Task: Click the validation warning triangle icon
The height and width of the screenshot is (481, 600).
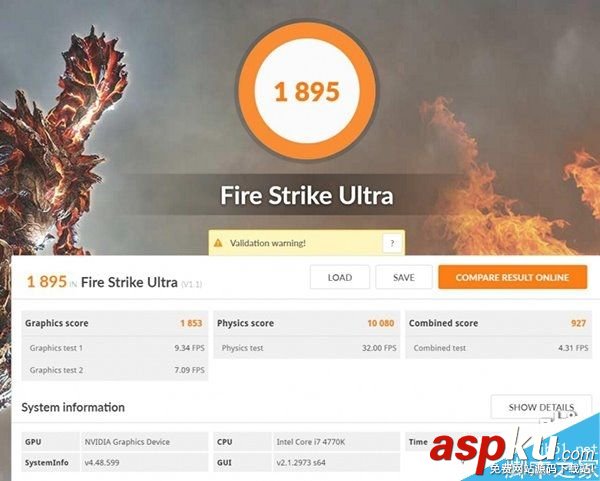Action: click(218, 243)
